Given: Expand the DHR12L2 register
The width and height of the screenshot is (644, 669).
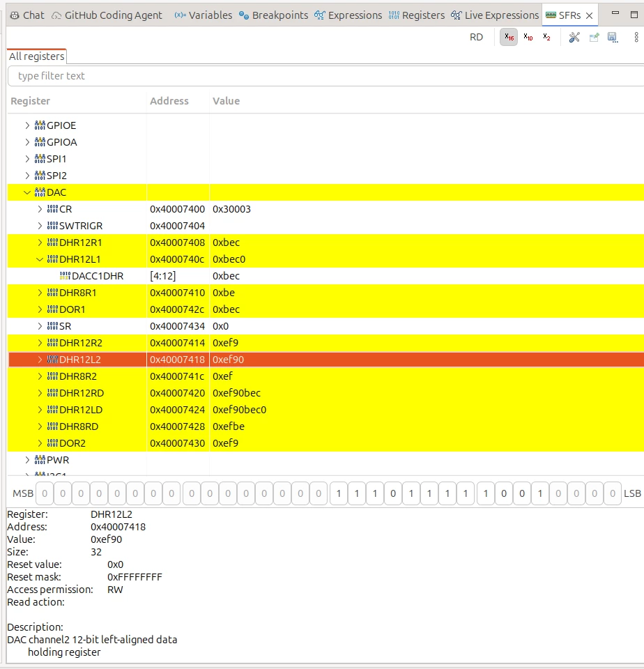Looking at the screenshot, I should [40, 360].
